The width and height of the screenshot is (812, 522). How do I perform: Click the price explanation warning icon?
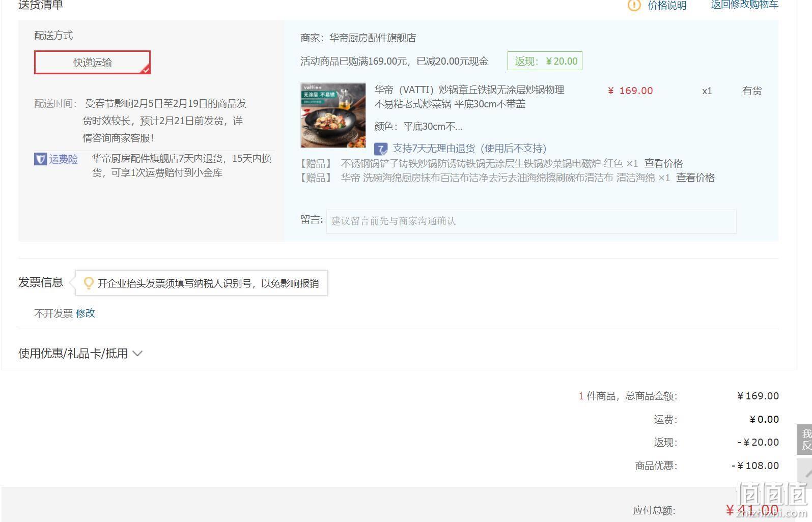[634, 5]
